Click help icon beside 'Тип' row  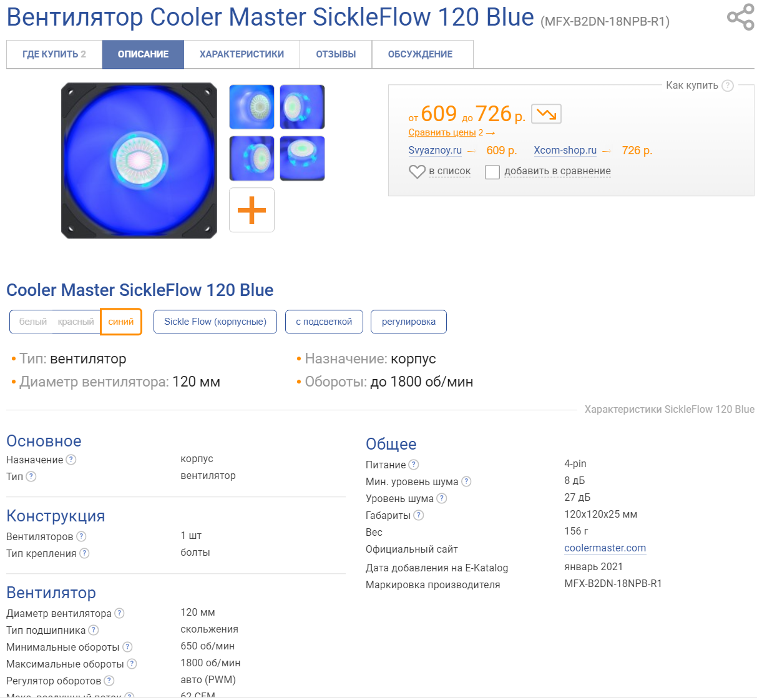(31, 476)
